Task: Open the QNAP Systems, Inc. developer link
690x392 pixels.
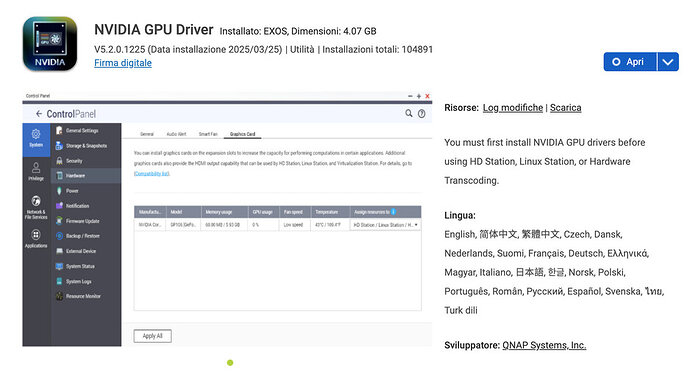Action: 544,345
